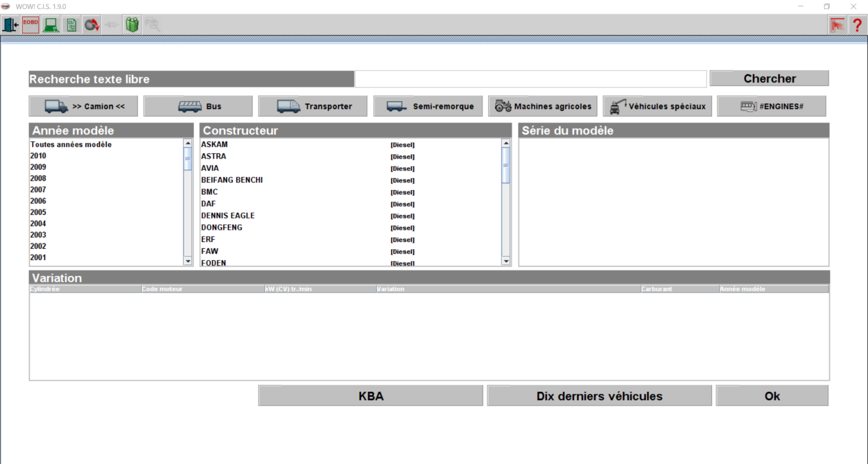
Task: Select BMC in Constructeur list
Action: point(350,192)
